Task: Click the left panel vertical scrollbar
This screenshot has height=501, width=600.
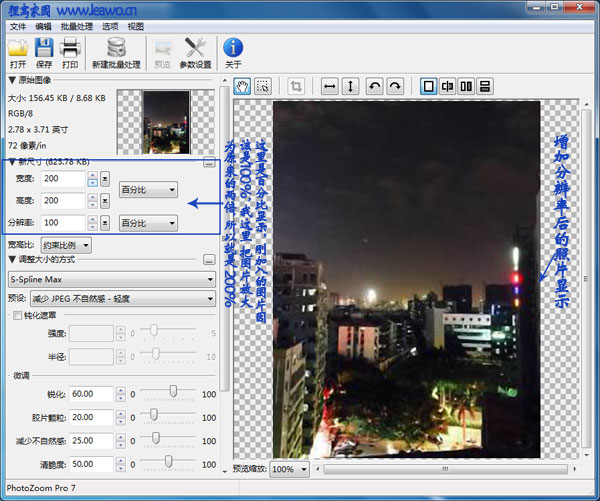Action: click(x=225, y=237)
